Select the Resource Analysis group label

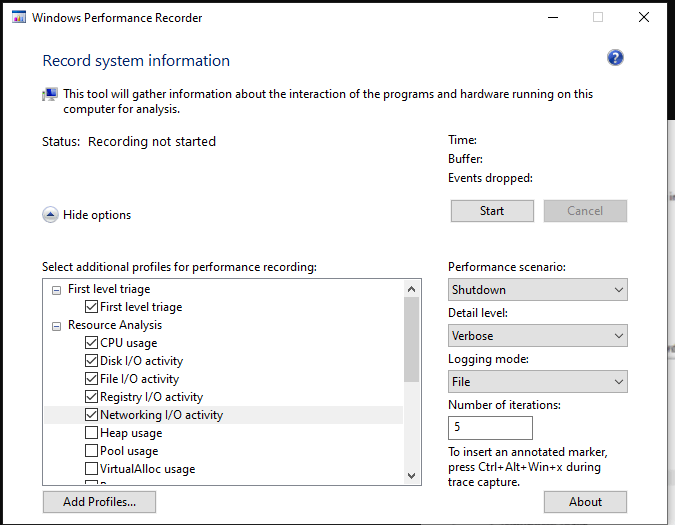pyautogui.click(x=115, y=325)
